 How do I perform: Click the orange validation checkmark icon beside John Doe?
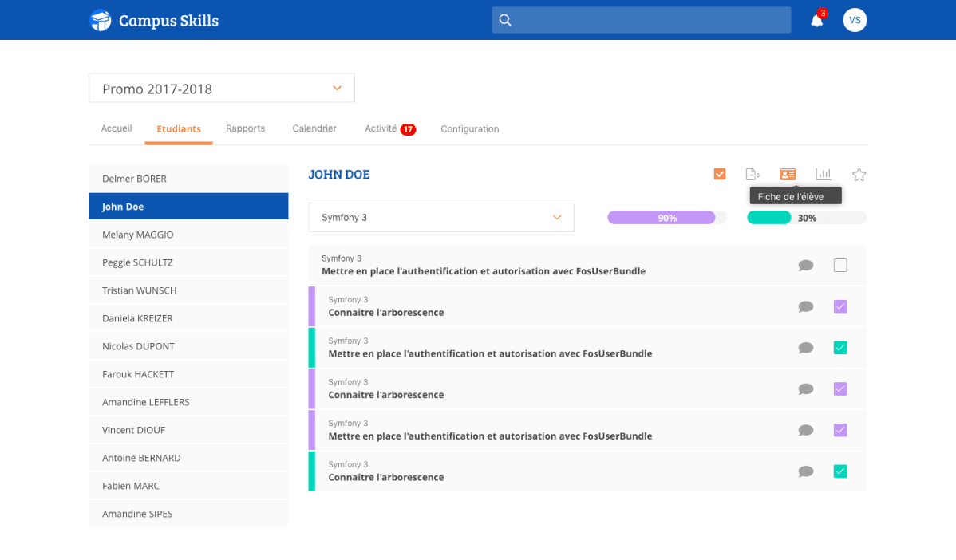click(x=720, y=174)
